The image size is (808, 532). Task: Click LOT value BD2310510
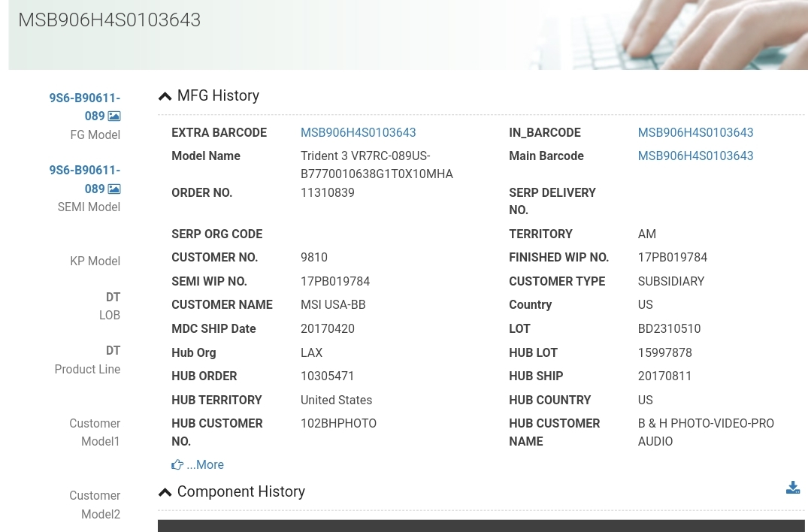pyautogui.click(x=670, y=328)
